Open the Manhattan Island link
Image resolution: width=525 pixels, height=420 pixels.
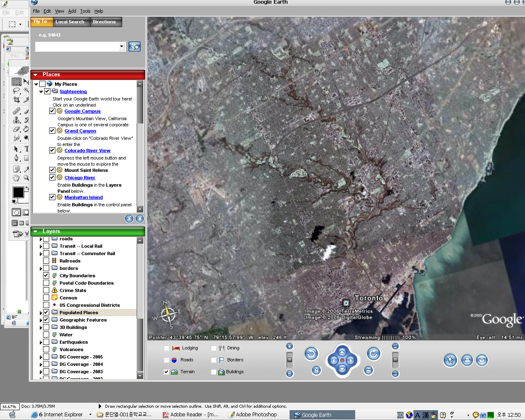(84, 197)
